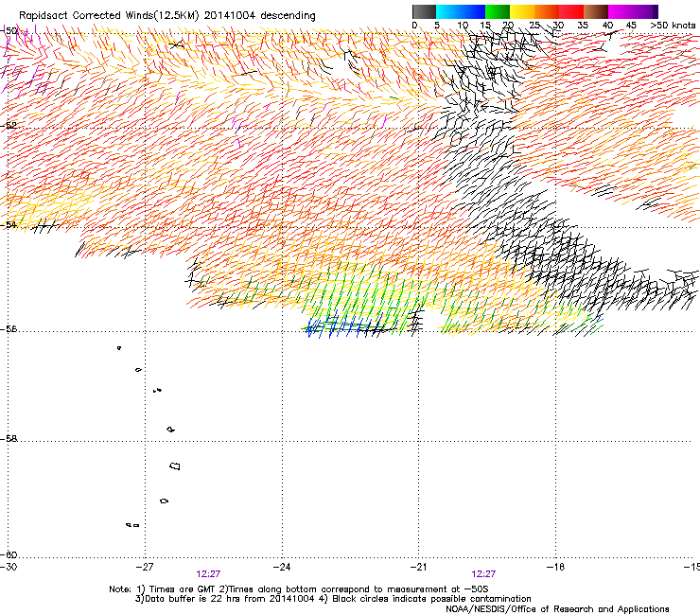This screenshot has height=615, width=700.
Task: Click the '25' label under the color bar
Action: (534, 26)
